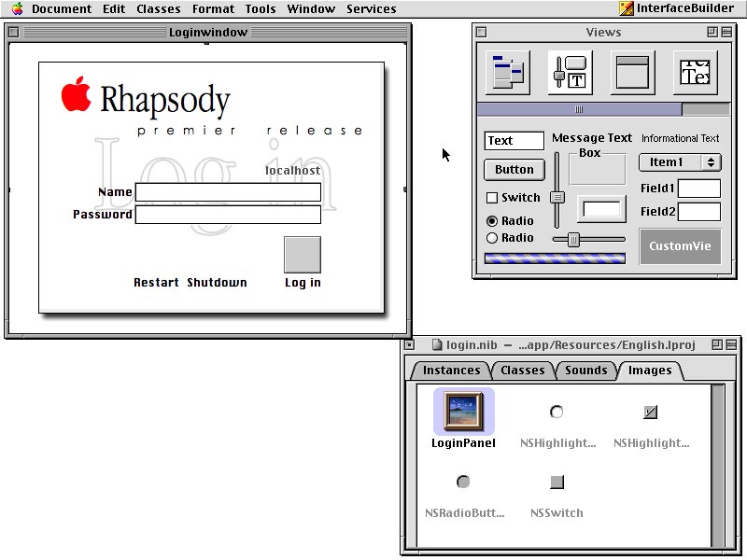Select the NSHighlight checked switch image icon
The height and width of the screenshot is (560, 747).
[x=650, y=412]
